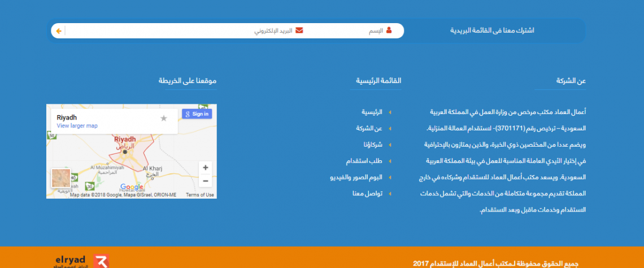The image size is (644, 268).
Task: Click موقعنا على الخريطة heading
Action: click(x=188, y=81)
